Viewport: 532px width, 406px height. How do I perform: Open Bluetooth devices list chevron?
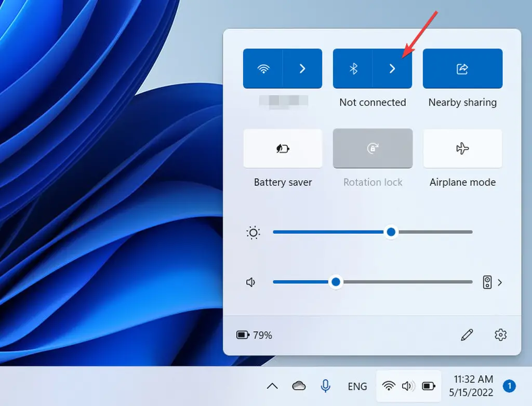click(392, 69)
